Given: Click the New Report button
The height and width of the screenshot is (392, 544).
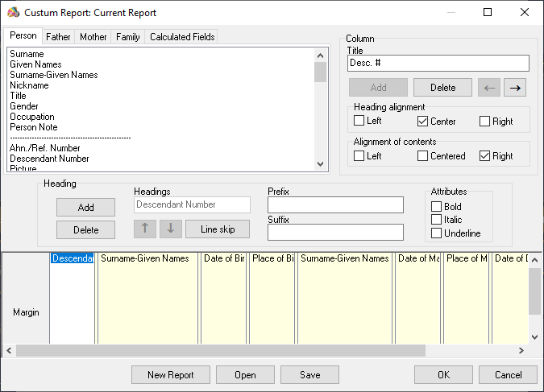Looking at the screenshot, I should [x=171, y=374].
